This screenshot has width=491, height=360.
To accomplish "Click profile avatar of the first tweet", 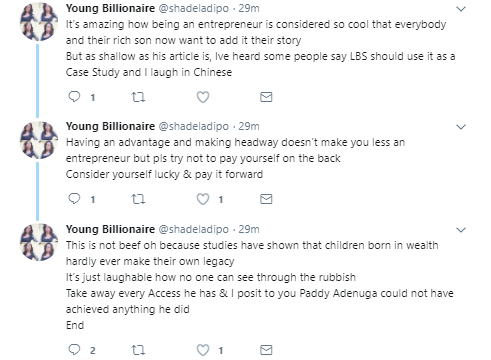I will coord(39,22).
